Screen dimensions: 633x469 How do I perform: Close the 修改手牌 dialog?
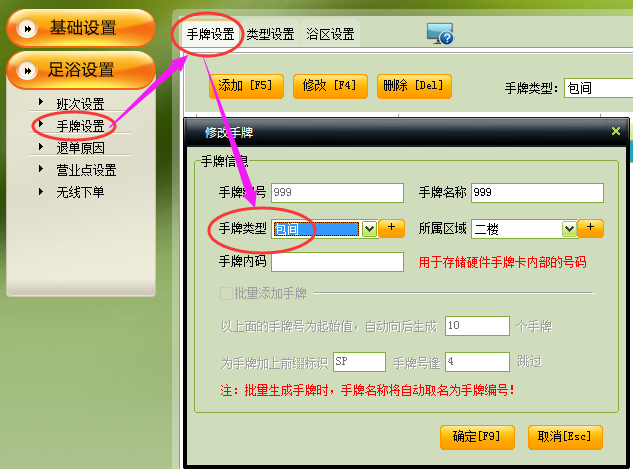tap(616, 131)
